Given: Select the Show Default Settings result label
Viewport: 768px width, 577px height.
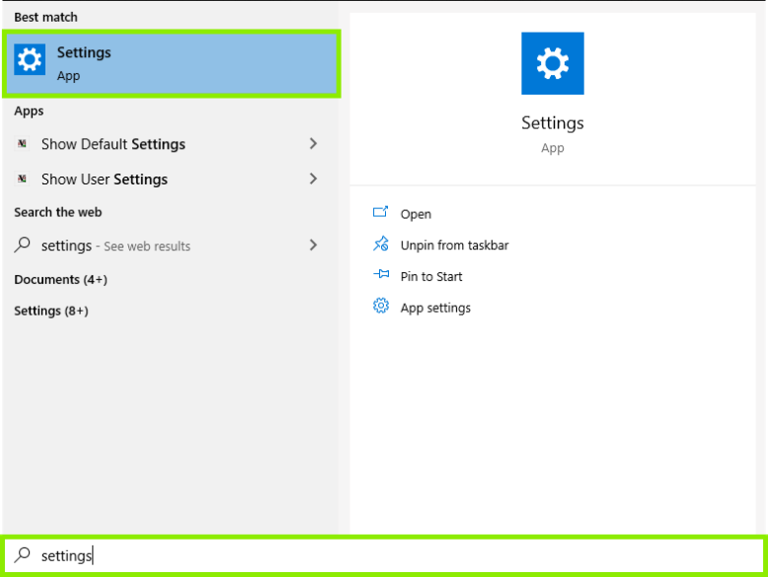Looking at the screenshot, I should click(113, 144).
